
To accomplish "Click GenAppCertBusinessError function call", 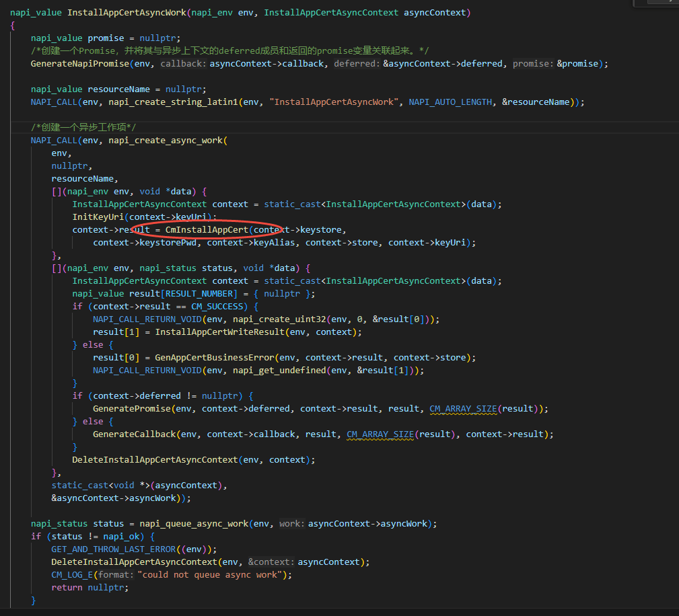I will (x=215, y=358).
